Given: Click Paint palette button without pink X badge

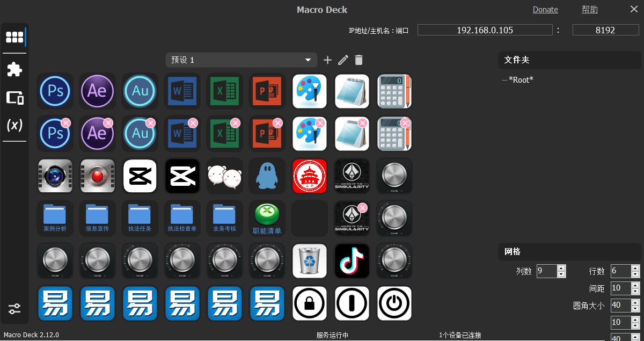Looking at the screenshot, I should coord(310,91).
